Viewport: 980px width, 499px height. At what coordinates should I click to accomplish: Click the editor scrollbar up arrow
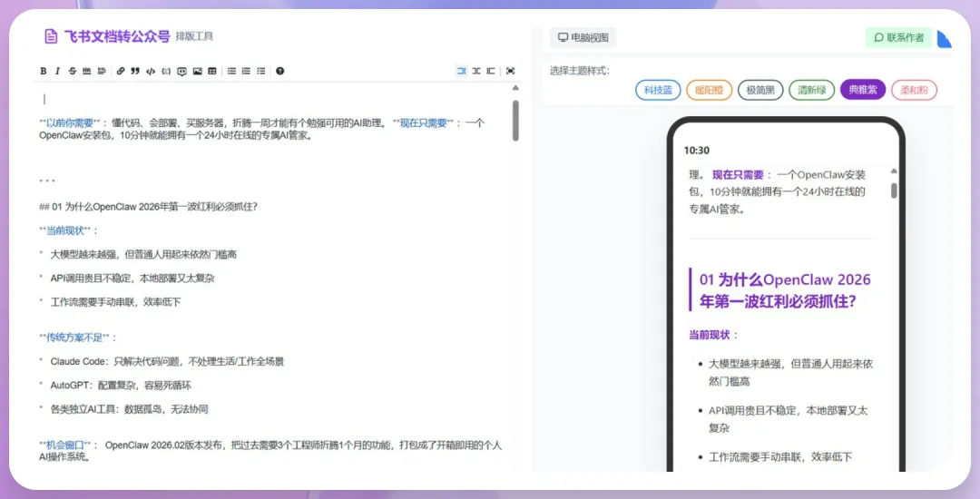point(515,88)
